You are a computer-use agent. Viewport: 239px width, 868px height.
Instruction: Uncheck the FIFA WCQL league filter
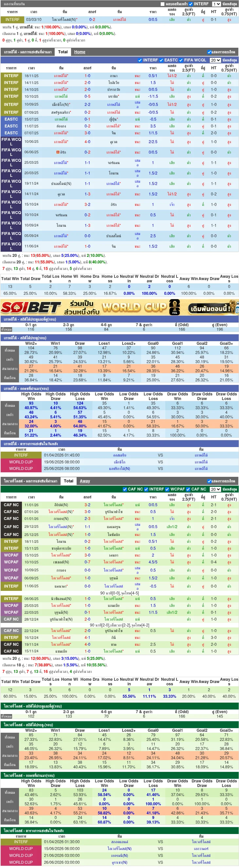pyautogui.click(x=181, y=60)
